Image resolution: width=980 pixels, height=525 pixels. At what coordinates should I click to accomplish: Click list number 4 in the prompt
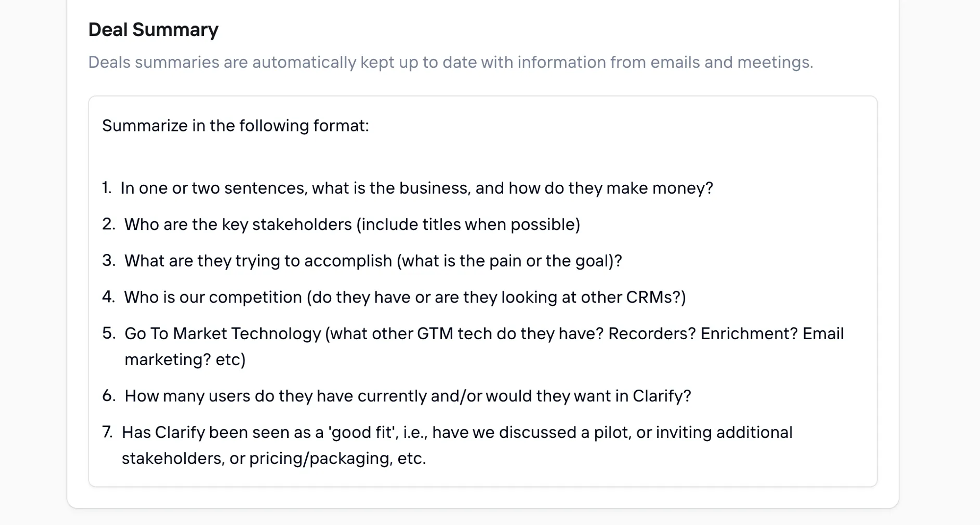click(108, 297)
